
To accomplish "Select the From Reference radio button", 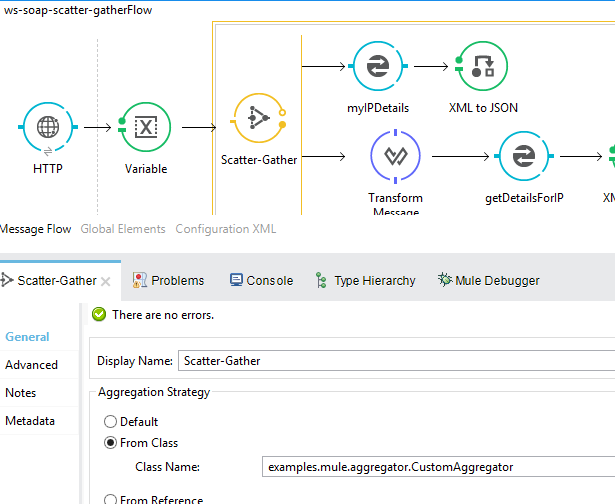I will tap(111, 500).
